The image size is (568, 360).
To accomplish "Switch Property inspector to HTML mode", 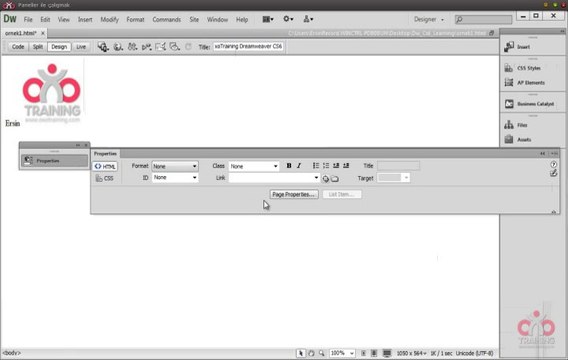I will [105, 166].
